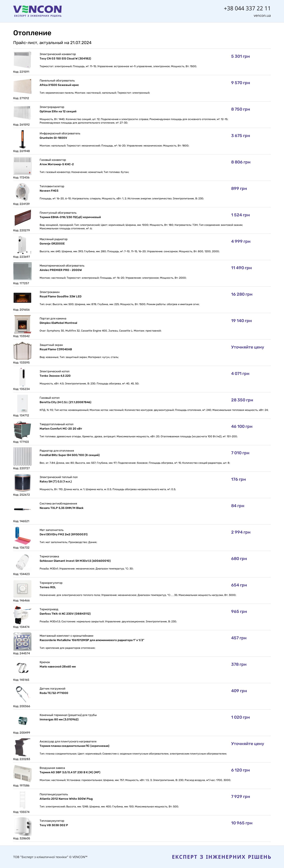Open the Beretta City 24 C.S.I. boiler title
This screenshot has height=868, width=284.
pyautogui.click(x=65, y=402)
